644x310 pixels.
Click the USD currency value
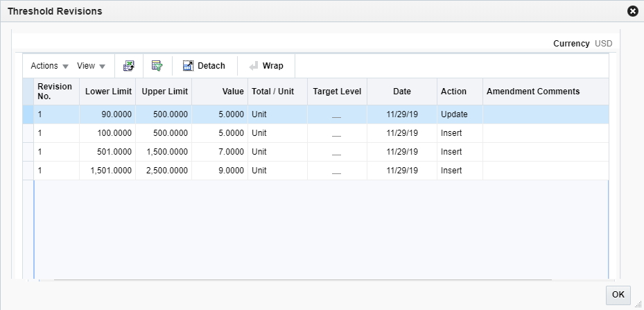(x=603, y=44)
